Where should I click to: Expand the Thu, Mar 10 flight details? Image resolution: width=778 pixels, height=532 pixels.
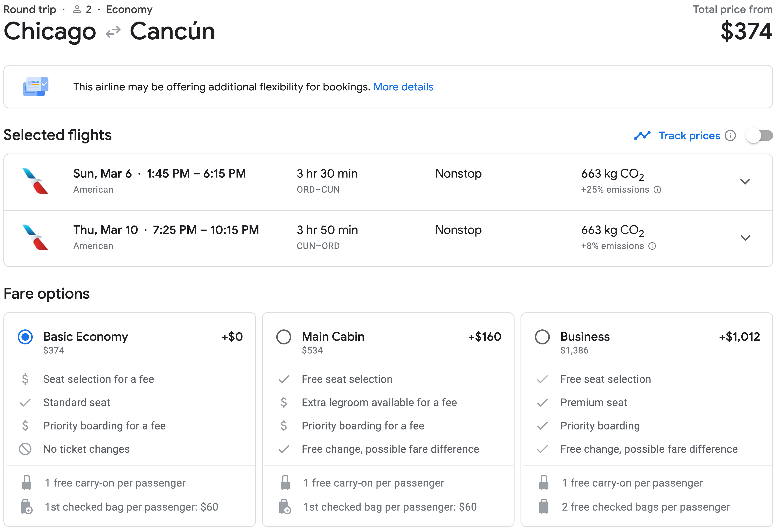click(x=745, y=238)
